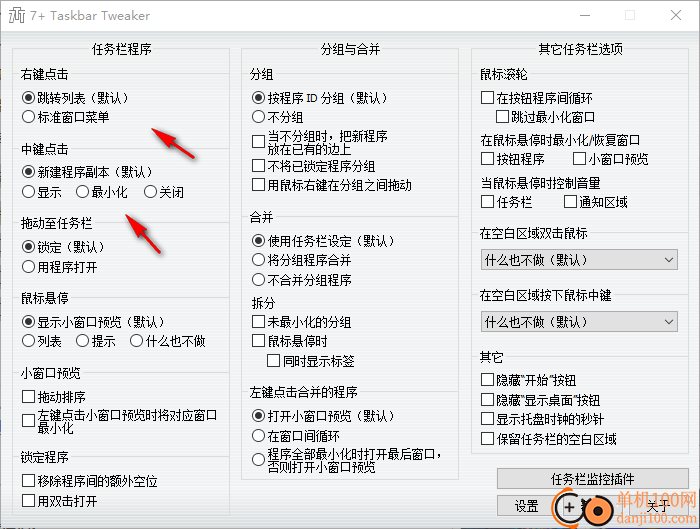700x529 pixels.
Task: Close the Taskbar Tweaker window
Action: [676, 16]
